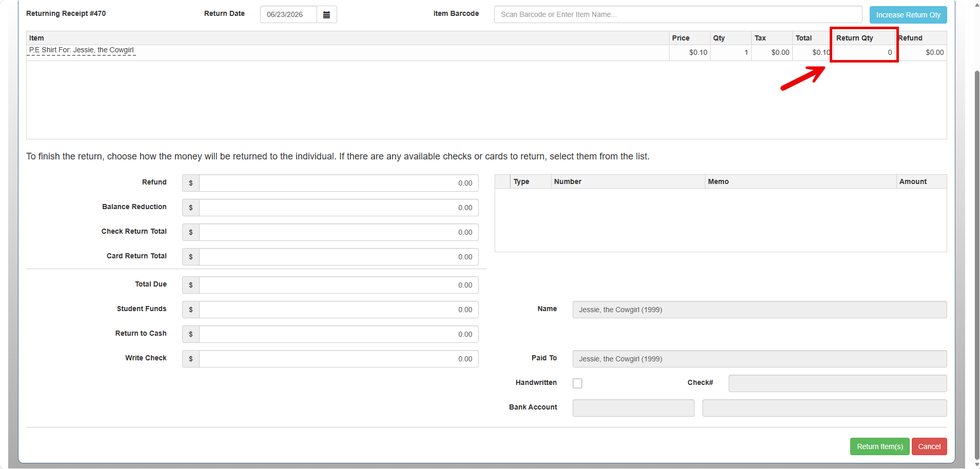Select the P.E Shirt For: Jessie item row
This screenshot has width=980, height=469.
coord(486,52)
